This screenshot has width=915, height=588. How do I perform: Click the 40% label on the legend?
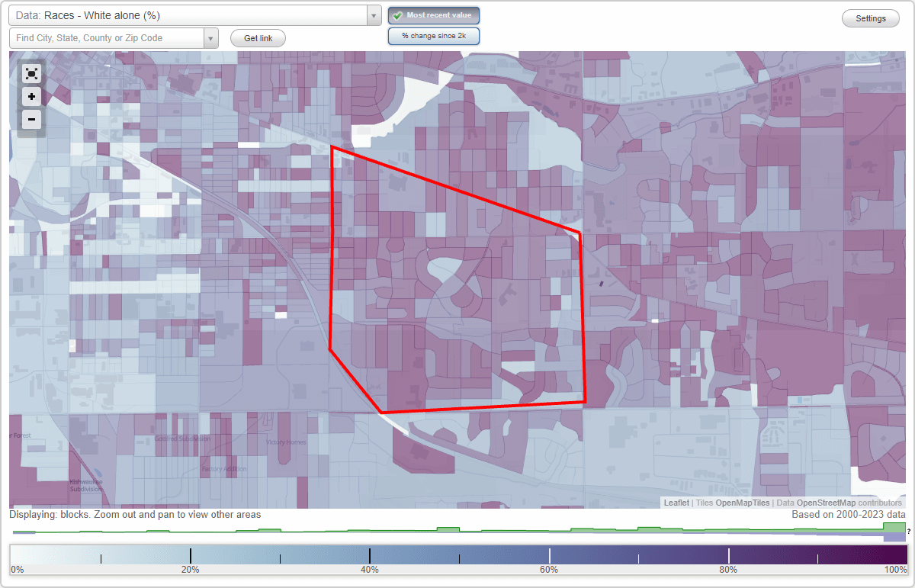pos(370,570)
